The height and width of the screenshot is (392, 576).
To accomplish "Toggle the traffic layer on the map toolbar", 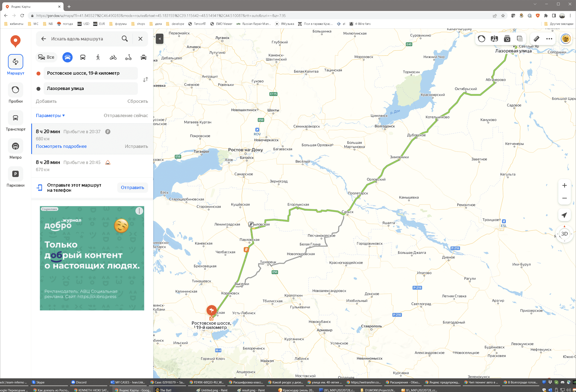I will [482, 39].
